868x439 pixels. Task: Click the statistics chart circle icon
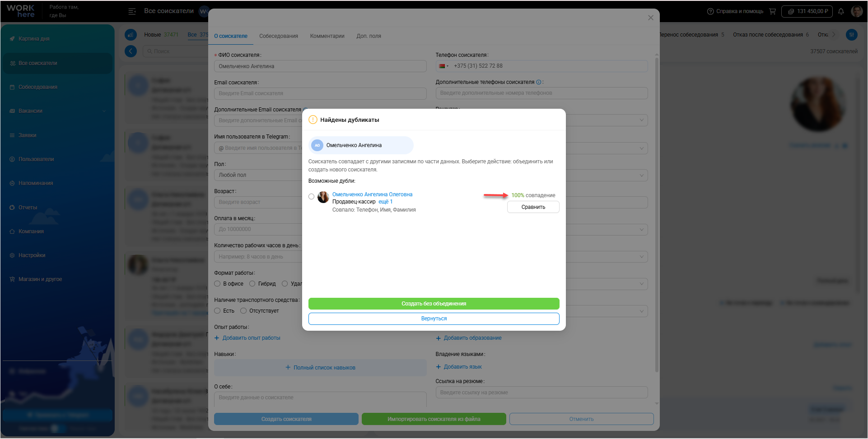[x=131, y=35]
